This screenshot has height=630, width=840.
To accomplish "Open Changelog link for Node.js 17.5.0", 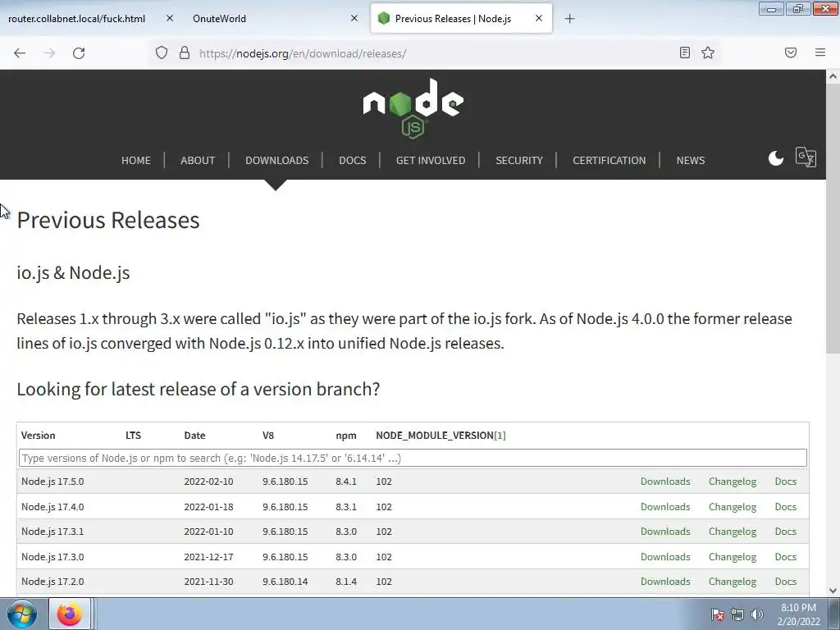I will point(733,482).
